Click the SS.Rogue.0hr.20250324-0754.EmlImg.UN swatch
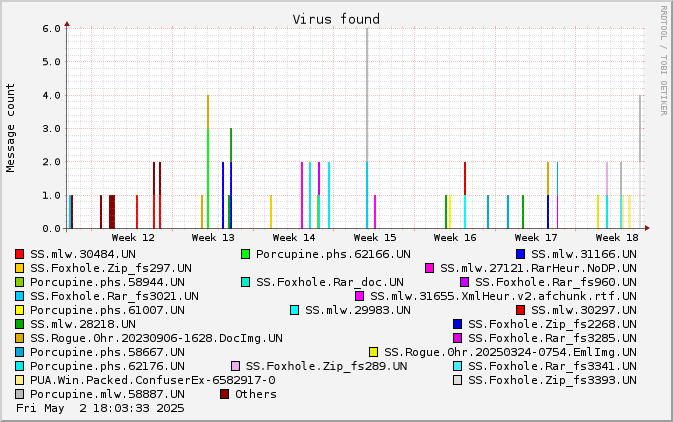 pyautogui.click(x=373, y=352)
